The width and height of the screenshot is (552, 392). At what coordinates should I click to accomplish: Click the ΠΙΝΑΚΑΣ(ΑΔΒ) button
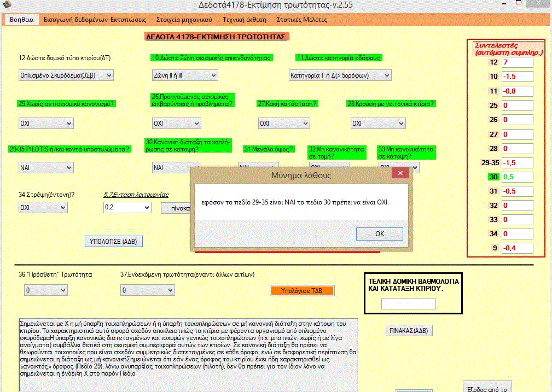pos(408,331)
